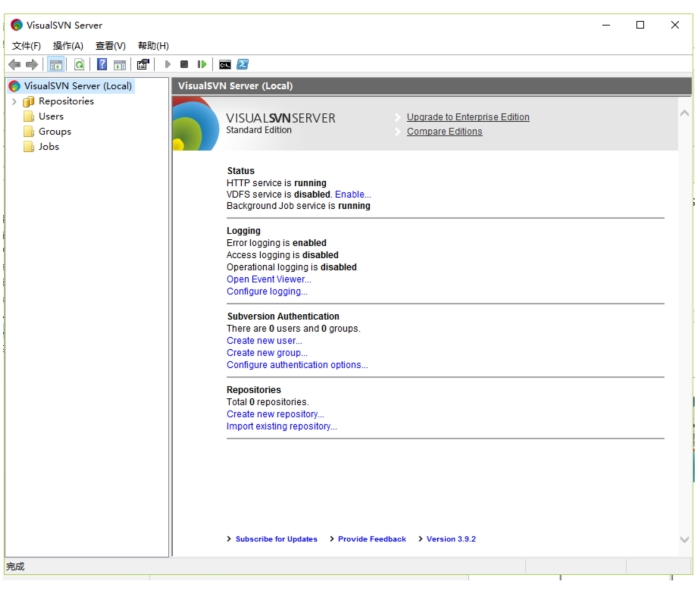This screenshot has height=593, width=698.
Task: Click the 'Error logging is enabled' text
Action: [276, 243]
